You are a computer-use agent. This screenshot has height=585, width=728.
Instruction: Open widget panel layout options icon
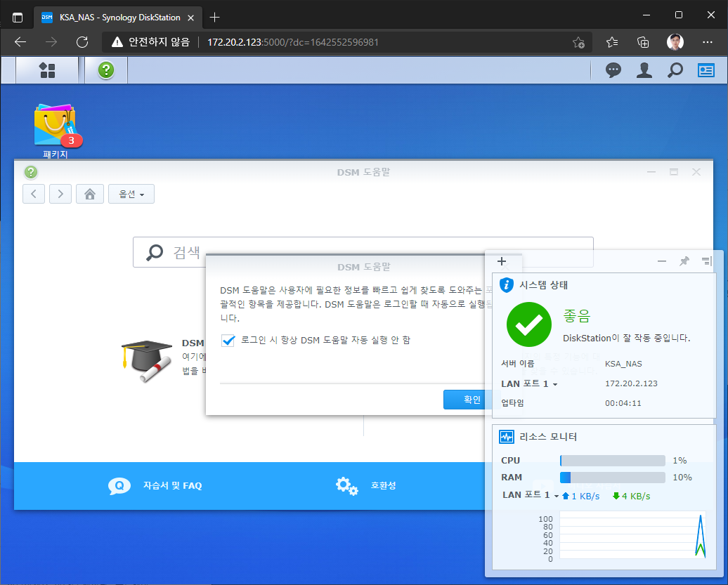(x=706, y=261)
